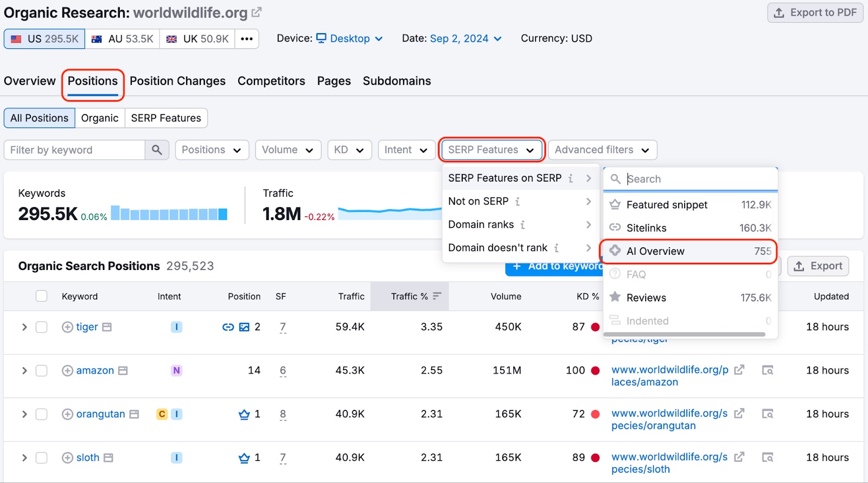Screen dimensions: 868x483
Task: Switch to the Overview tab
Action: (30, 81)
